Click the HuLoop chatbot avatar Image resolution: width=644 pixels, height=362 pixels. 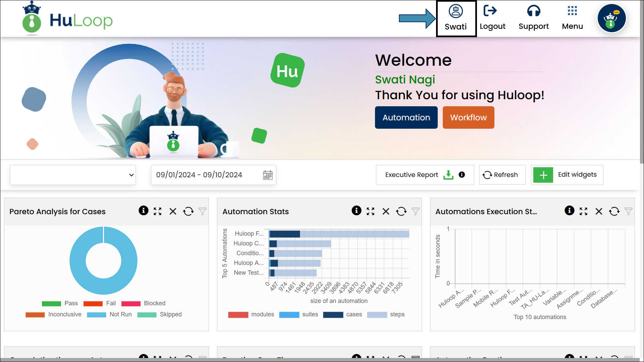click(x=611, y=18)
